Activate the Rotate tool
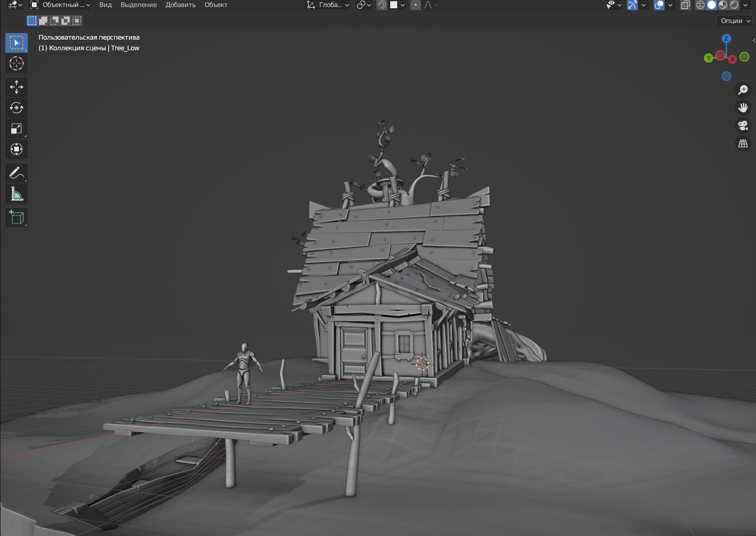756x536 pixels. point(17,108)
